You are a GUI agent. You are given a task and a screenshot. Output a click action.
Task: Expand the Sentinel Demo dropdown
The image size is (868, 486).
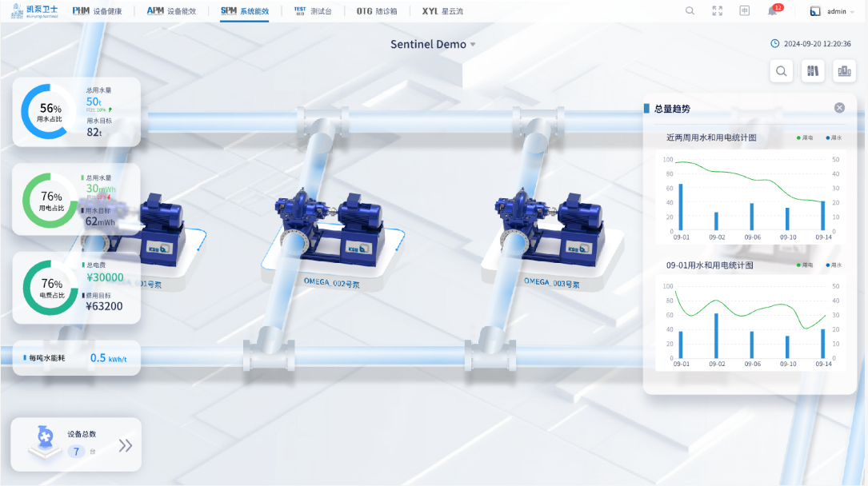(433, 45)
